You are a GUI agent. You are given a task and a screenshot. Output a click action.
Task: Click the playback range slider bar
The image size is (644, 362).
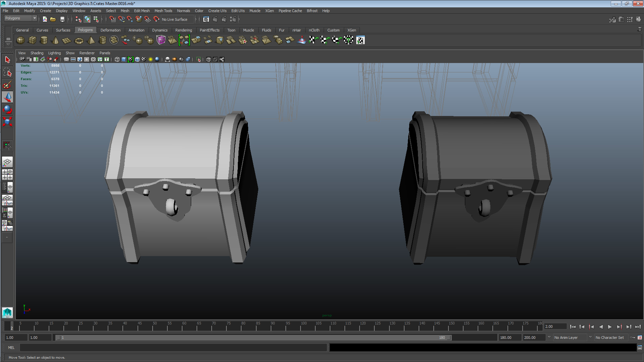coord(253,338)
